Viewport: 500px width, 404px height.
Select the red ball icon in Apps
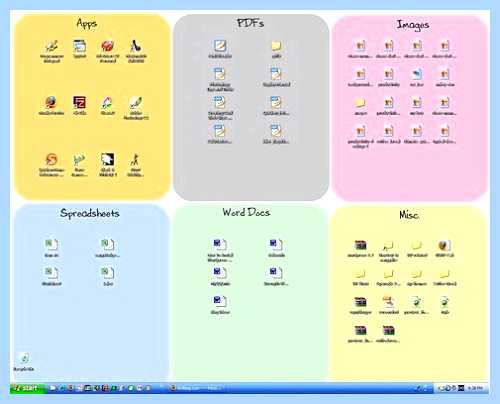point(107,46)
